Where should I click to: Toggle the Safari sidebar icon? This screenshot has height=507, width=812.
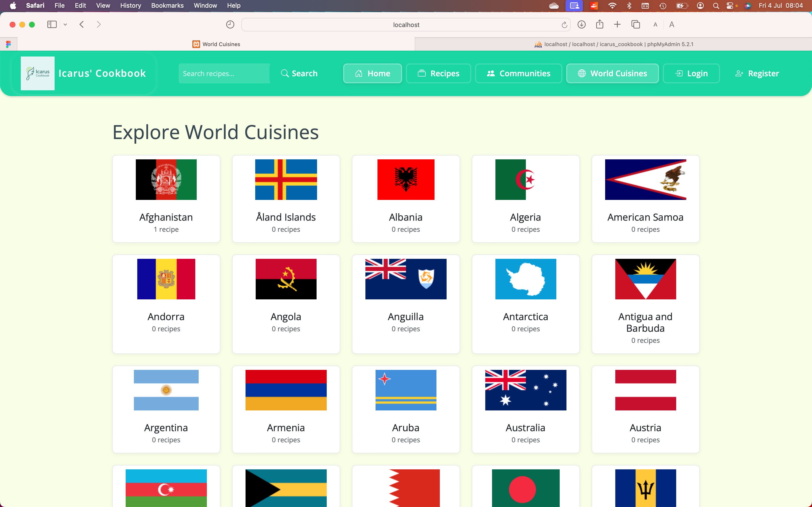coord(52,24)
